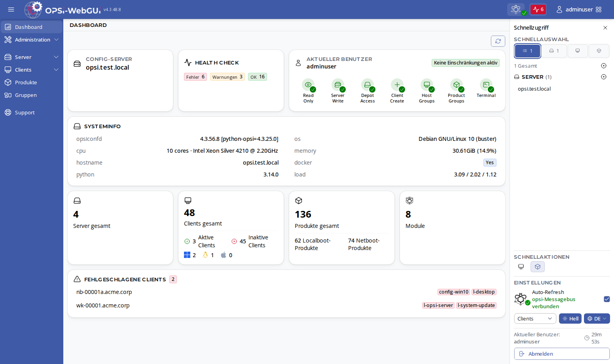Close the Schnellzugriff panel
Screen dimensions: 614x364
pos(605,28)
